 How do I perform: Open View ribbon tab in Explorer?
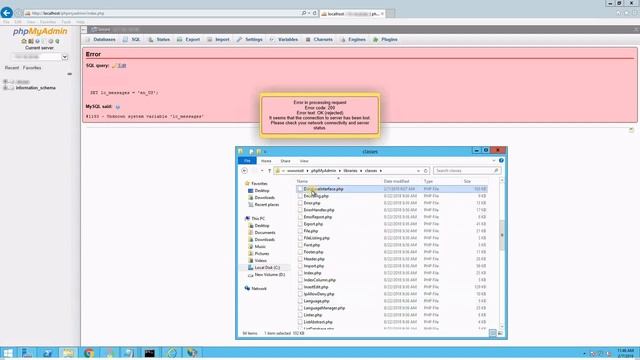point(304,161)
